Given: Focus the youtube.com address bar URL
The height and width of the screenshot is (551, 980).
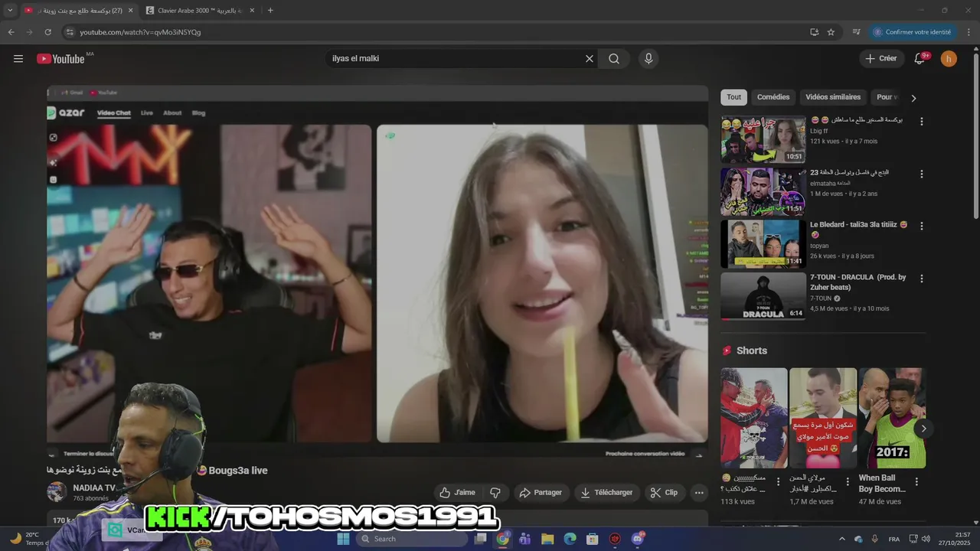Looking at the screenshot, I should (x=140, y=32).
